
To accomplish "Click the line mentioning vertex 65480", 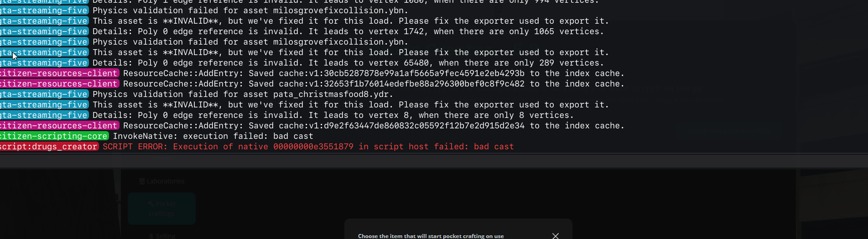I will click(x=348, y=63).
